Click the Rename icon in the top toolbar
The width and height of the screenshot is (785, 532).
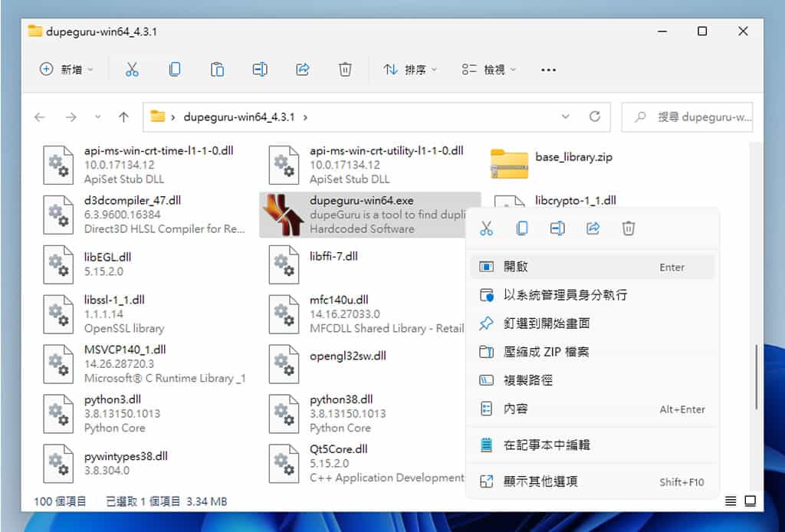[x=260, y=70]
